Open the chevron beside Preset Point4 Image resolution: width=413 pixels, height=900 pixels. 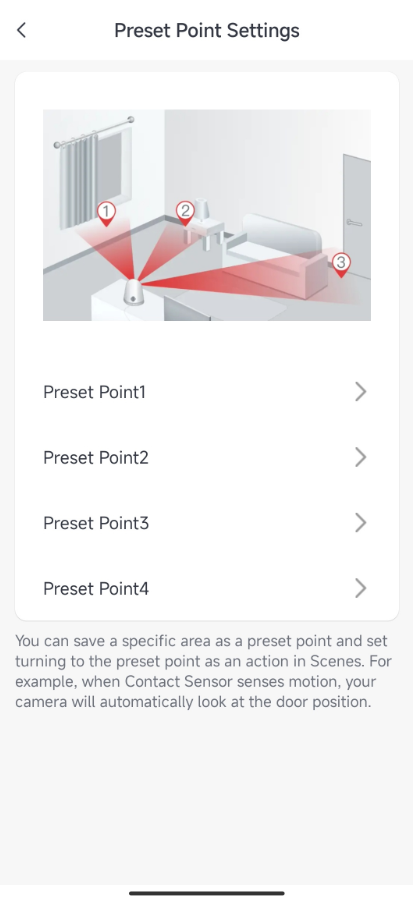pos(360,588)
